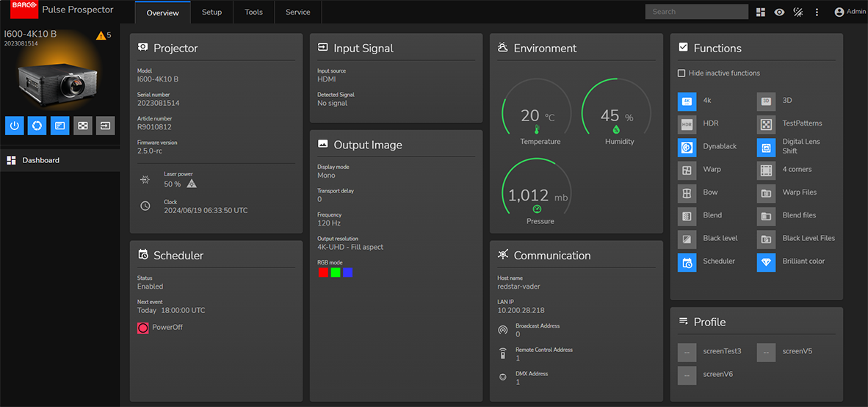The width and height of the screenshot is (868, 407).
Task: Open the warning notifications triangle icon
Action: click(101, 35)
